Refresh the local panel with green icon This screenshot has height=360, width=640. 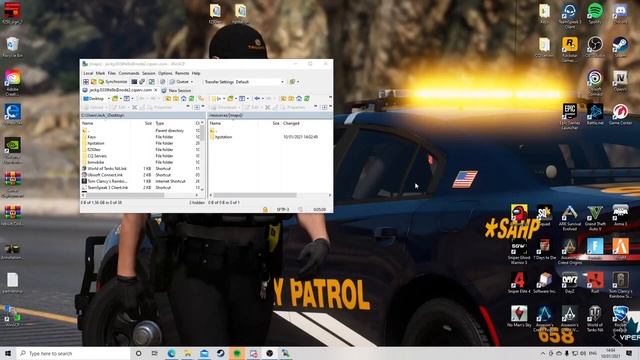[191, 98]
